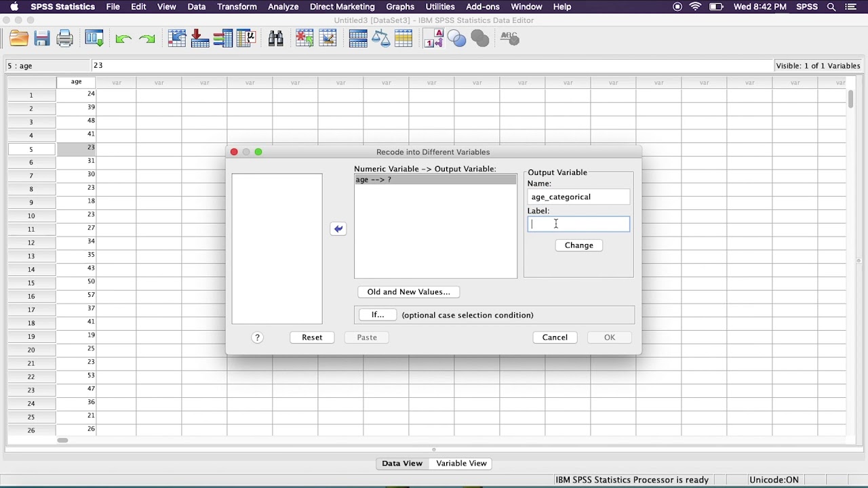Click Cancel in the Recode dialog
Screen dimensions: 868x488
point(555,338)
